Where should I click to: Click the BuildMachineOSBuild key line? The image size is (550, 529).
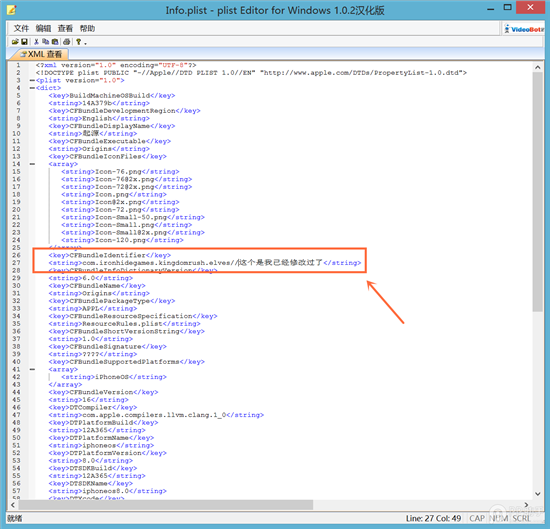pyautogui.click(x=112, y=95)
